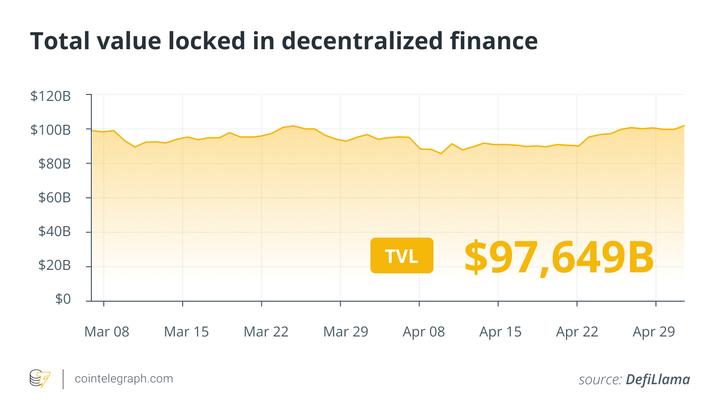The height and width of the screenshot is (419, 720).
Task: Click the $97,649B value text
Action: tap(559, 256)
